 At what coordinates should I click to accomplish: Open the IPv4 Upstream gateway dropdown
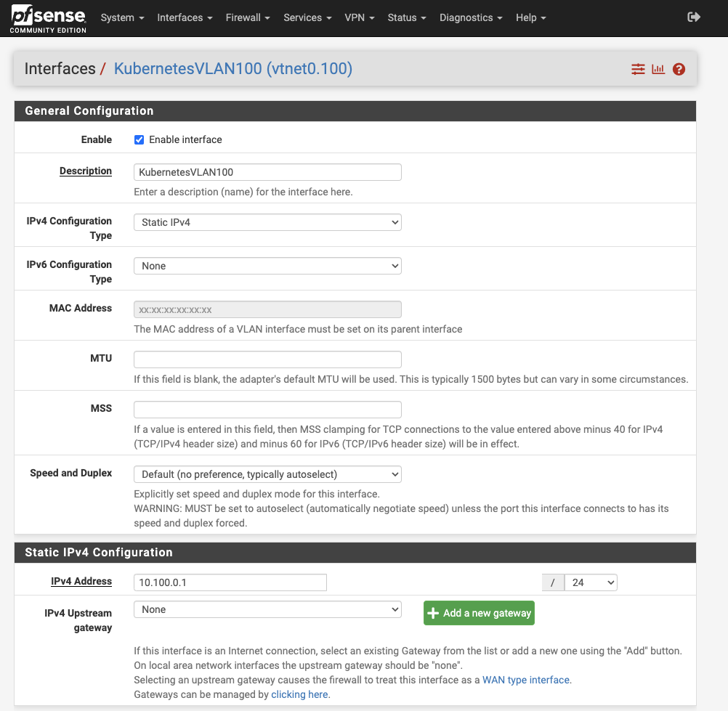tap(267, 609)
